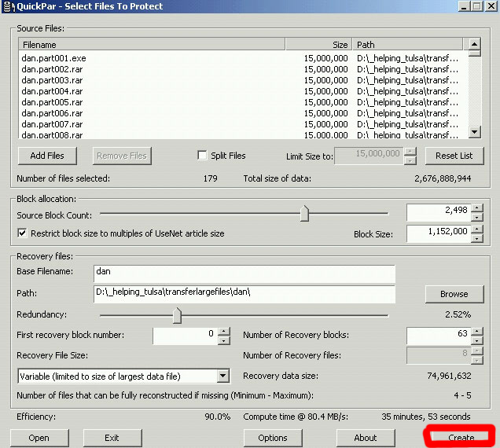Click the recovery Path input field
Viewport: 500px width, 448px height.
point(244,294)
